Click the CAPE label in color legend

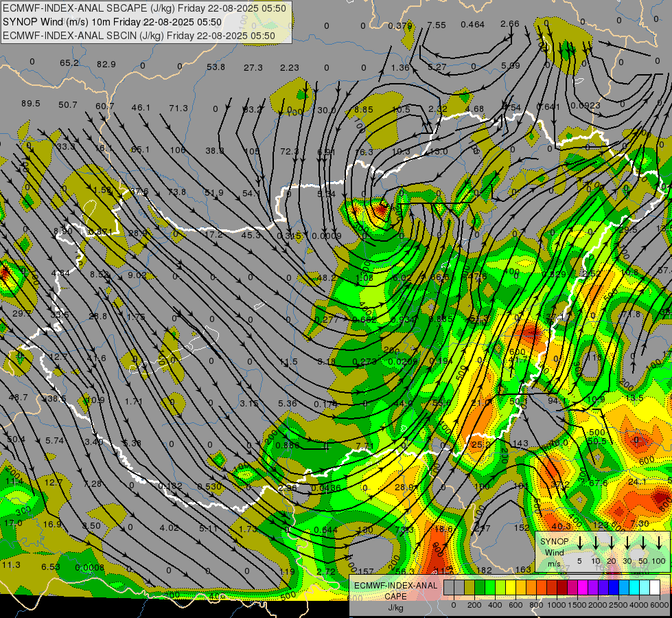(395, 596)
